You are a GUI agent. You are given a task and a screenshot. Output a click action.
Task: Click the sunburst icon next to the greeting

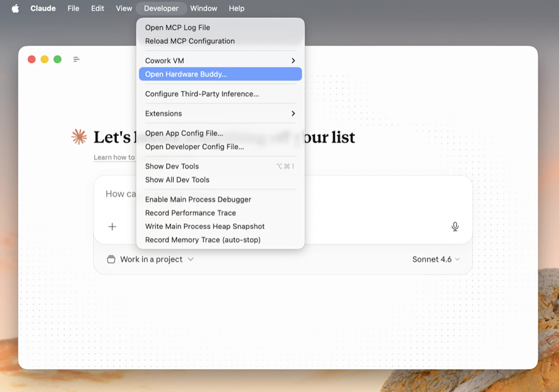[79, 137]
